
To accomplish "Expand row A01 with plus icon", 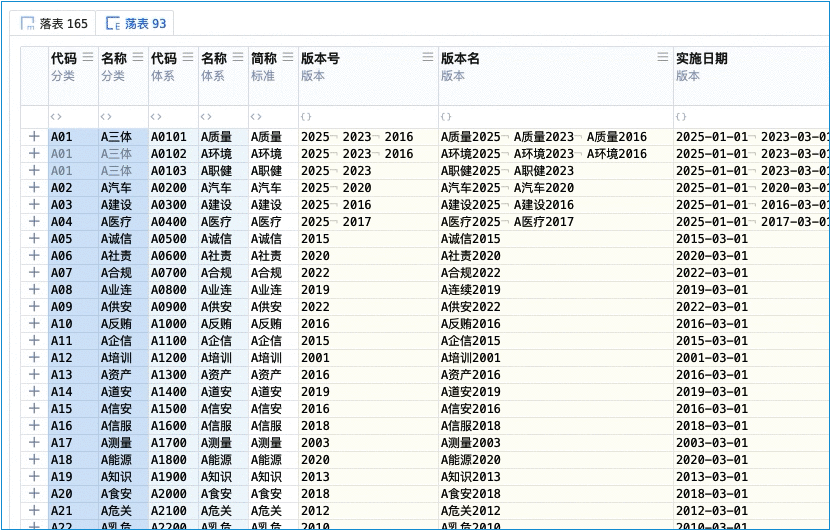I will [x=34, y=137].
